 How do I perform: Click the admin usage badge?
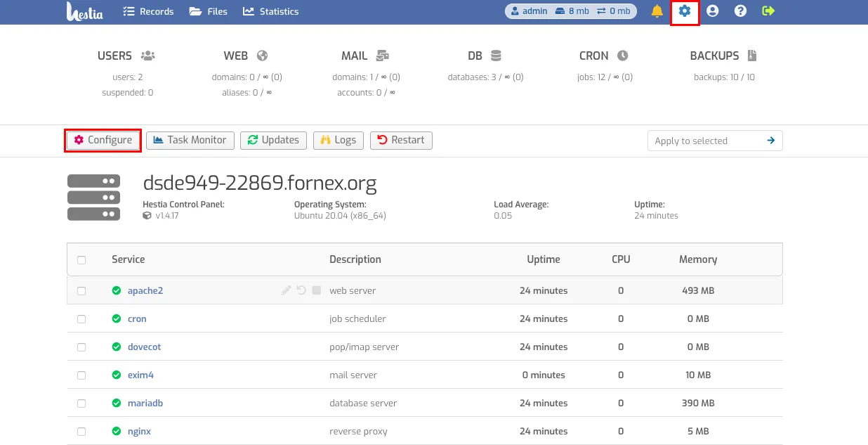coord(571,11)
